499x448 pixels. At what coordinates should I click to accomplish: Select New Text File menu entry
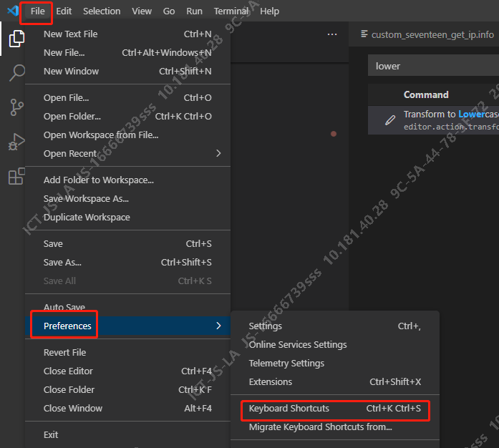[70, 34]
